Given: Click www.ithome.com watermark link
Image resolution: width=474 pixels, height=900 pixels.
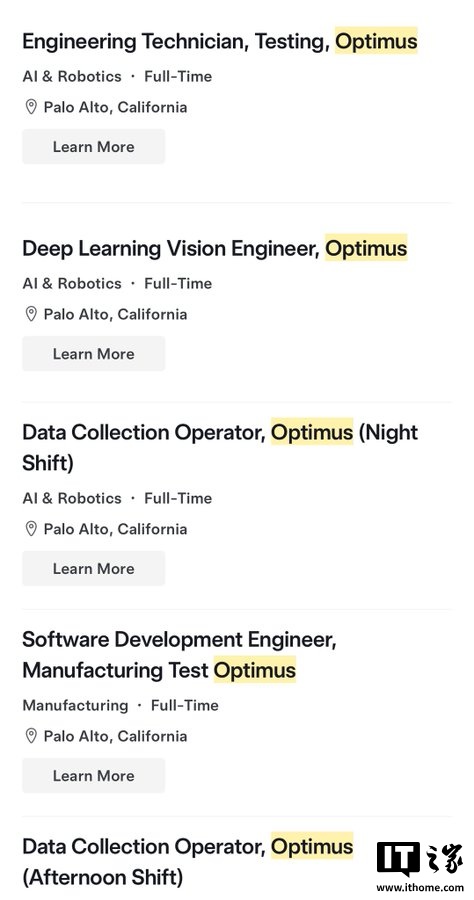Looking at the screenshot, I should tap(419, 888).
